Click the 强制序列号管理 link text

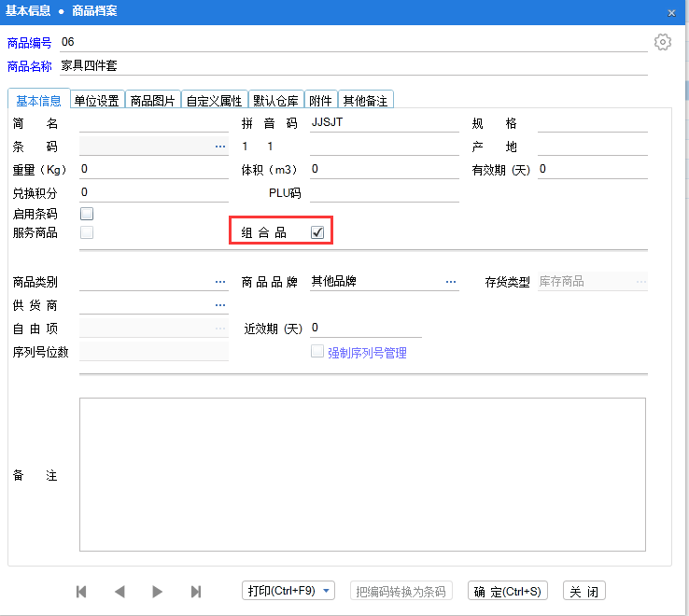pyautogui.click(x=367, y=353)
